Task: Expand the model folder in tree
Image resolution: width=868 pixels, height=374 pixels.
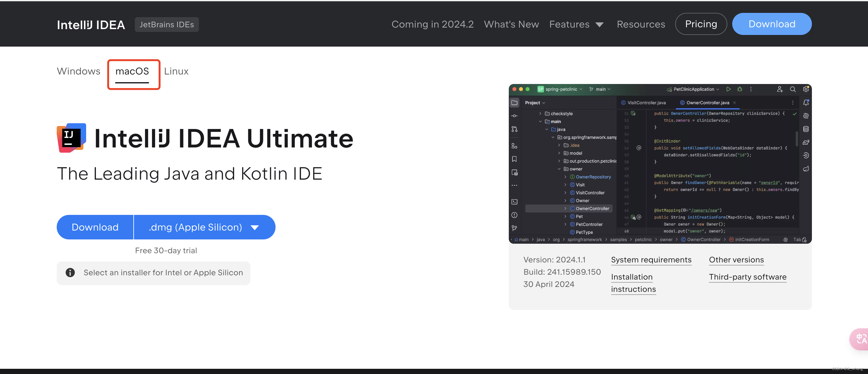Action: [x=559, y=153]
